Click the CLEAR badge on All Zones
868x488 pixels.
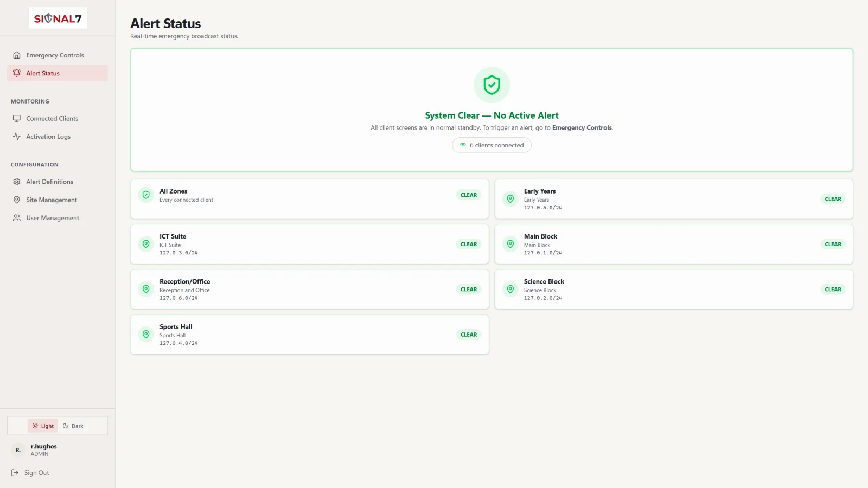pos(469,195)
